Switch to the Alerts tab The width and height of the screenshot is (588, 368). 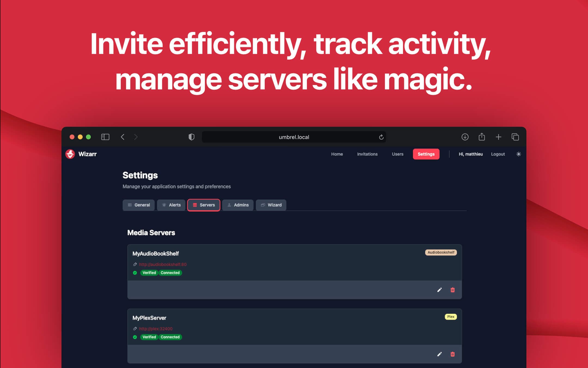point(171,205)
